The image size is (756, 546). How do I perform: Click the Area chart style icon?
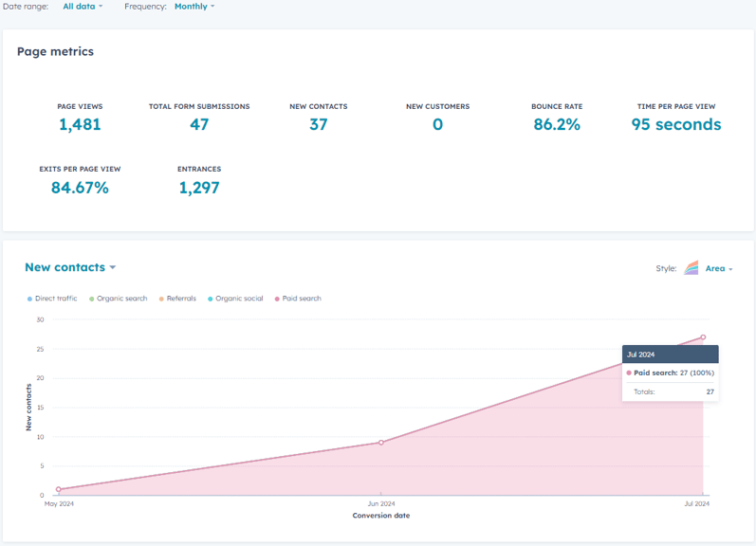[691, 268]
